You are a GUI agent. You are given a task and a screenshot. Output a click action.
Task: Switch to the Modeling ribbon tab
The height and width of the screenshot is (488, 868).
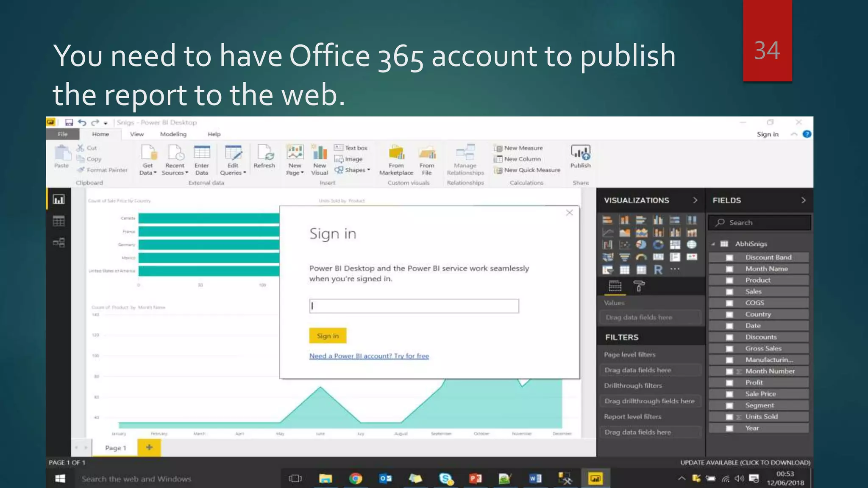coord(173,134)
